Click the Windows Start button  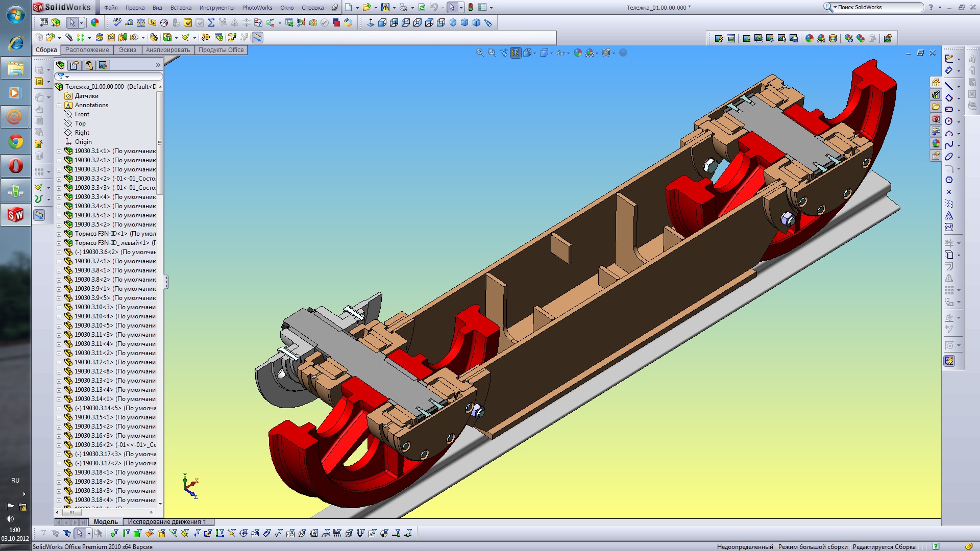15,14
